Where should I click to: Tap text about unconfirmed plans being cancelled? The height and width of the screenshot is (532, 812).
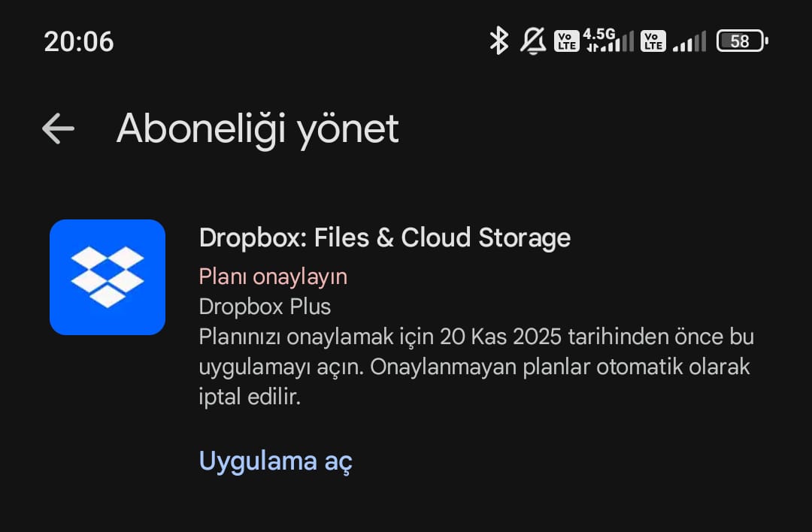click(x=560, y=367)
